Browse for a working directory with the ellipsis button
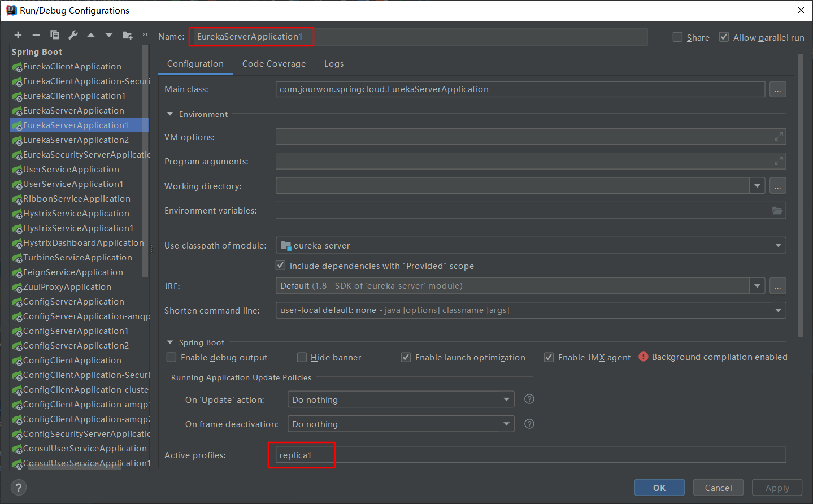813x504 pixels. point(778,186)
